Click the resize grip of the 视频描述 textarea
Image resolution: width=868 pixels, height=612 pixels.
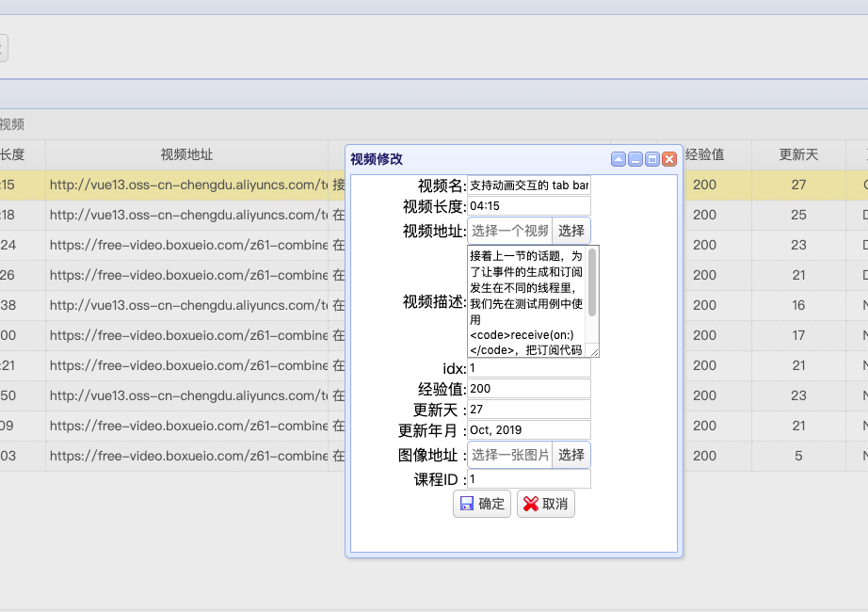tap(594, 352)
